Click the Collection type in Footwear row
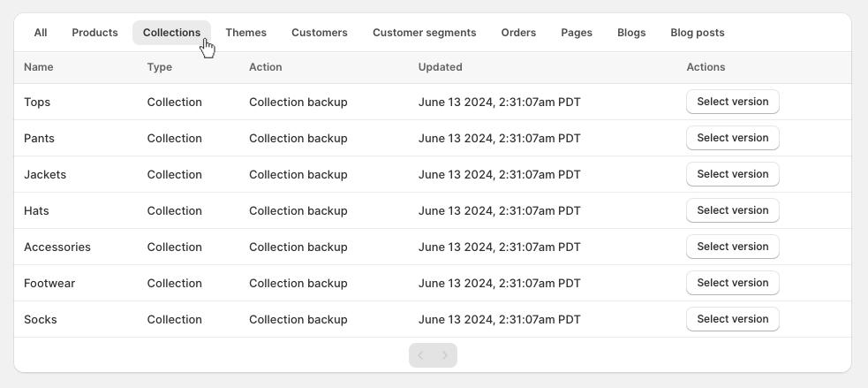The width and height of the screenshot is (868, 388). (174, 283)
